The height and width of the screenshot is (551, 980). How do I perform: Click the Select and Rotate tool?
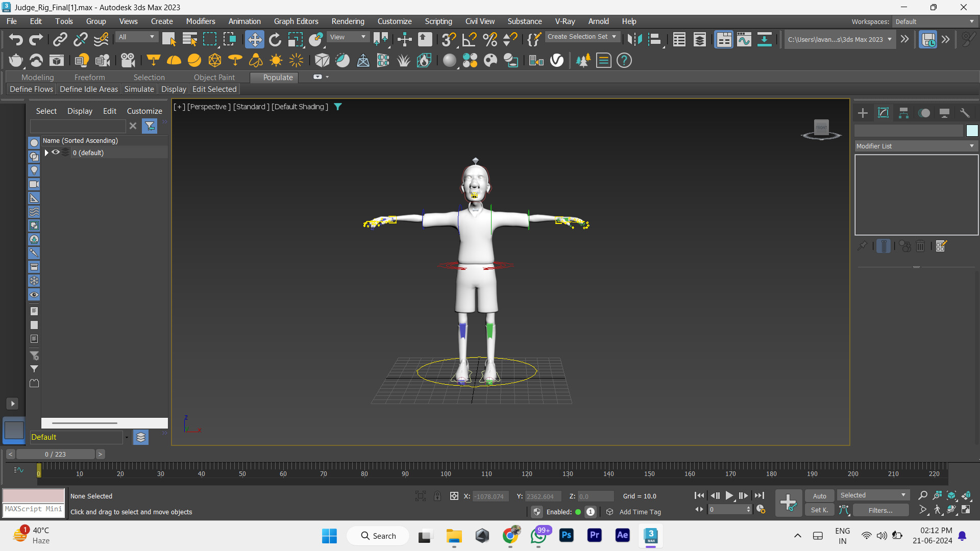[x=275, y=39]
